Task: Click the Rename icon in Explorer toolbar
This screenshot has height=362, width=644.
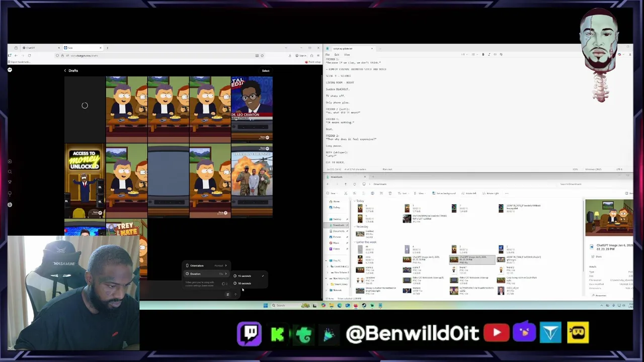Action: [372, 193]
